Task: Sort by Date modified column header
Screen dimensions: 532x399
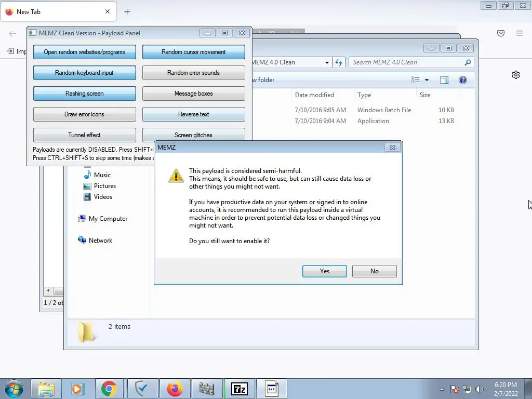Action: click(314, 95)
